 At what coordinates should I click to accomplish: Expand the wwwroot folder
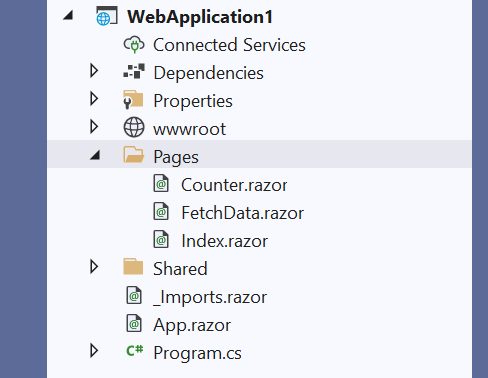[x=94, y=127]
